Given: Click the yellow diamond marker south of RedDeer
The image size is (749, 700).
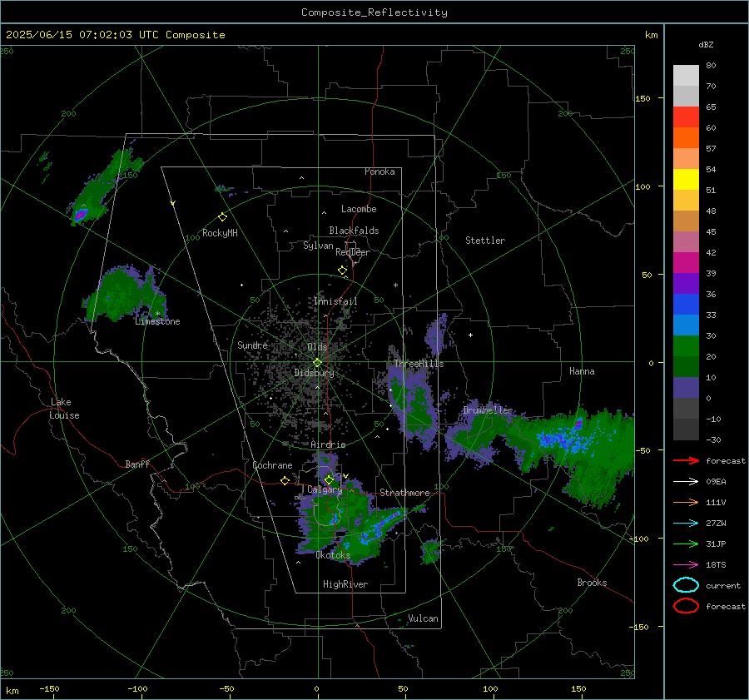Looking at the screenshot, I should tap(342, 270).
